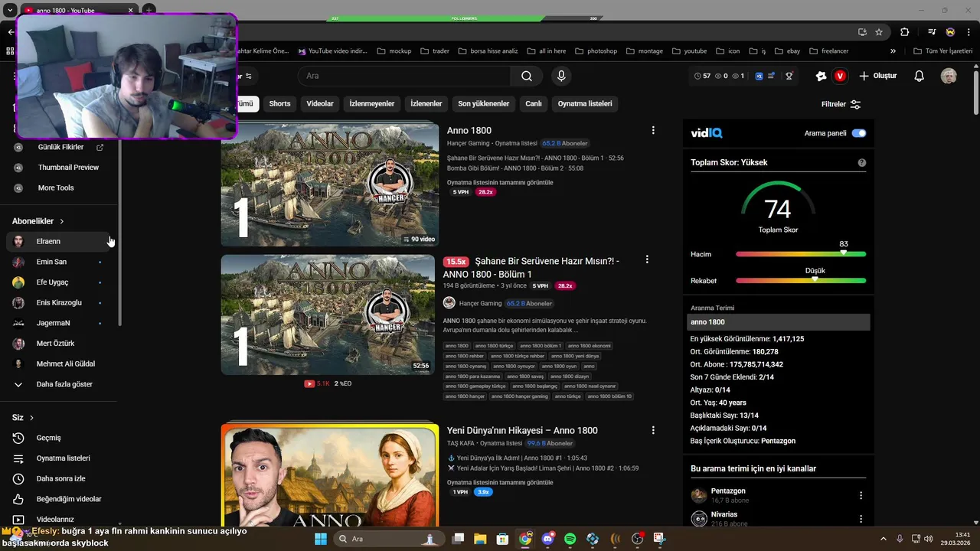Viewport: 980px width, 551px height.
Task: Open Microsoft Store from the taskbar
Action: pos(502,539)
